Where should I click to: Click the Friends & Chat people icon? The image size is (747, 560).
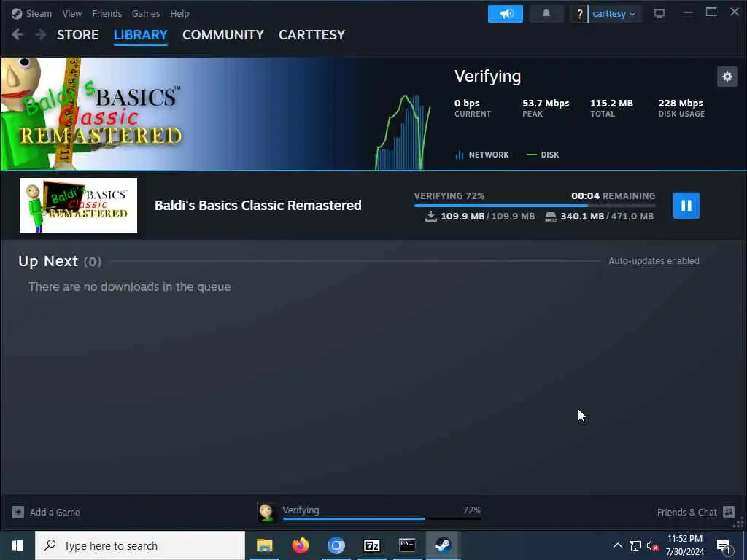tap(729, 512)
